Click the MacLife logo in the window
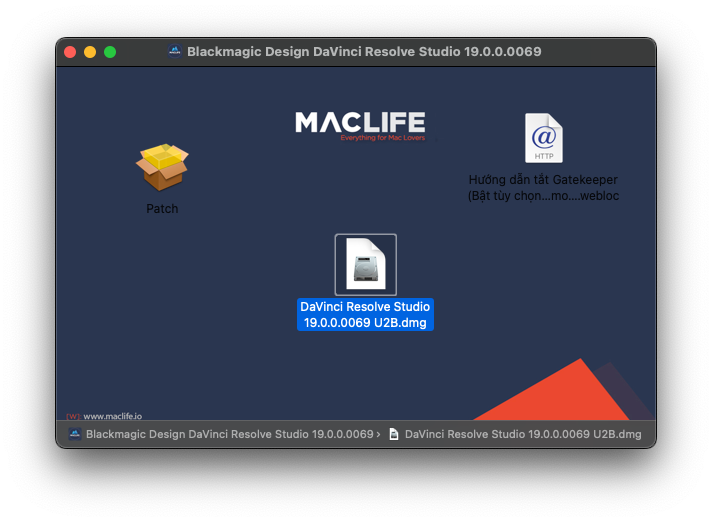 (x=360, y=125)
